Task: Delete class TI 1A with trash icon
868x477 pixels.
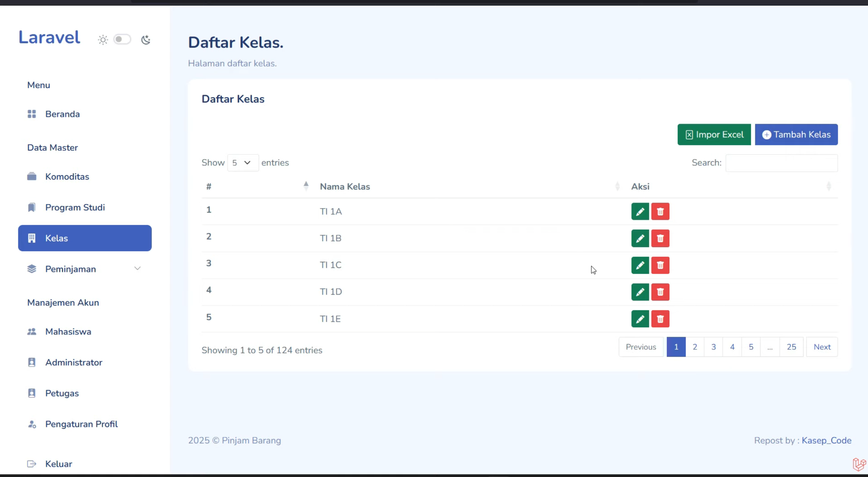Action: click(660, 212)
